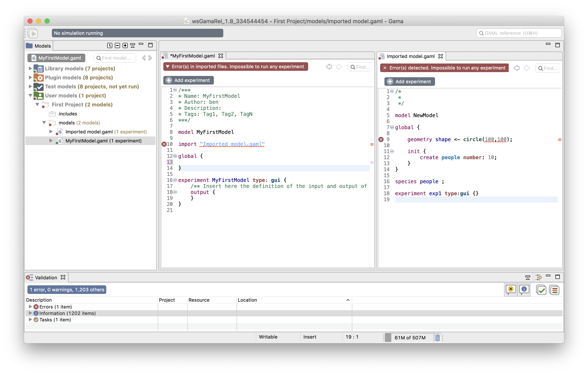Switch to *MyFirstModel.gaml editor tab
Viewport: 588px width, 375px height.
(192, 56)
